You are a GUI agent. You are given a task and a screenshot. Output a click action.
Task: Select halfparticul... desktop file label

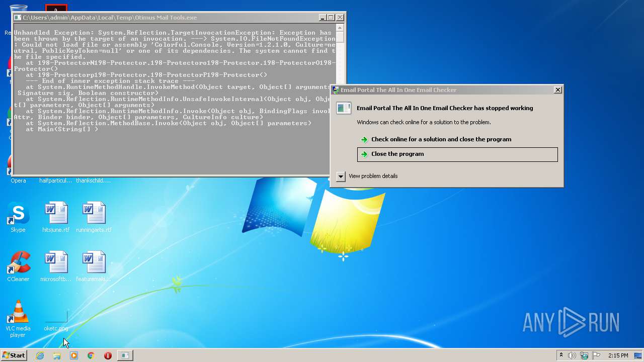(56, 180)
